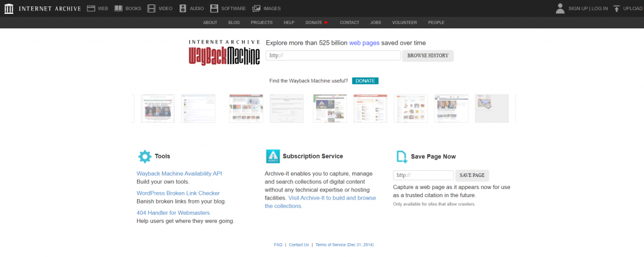This screenshot has height=257, width=644.
Task: Click the Internet Archive building logo icon
Action: (9, 8)
